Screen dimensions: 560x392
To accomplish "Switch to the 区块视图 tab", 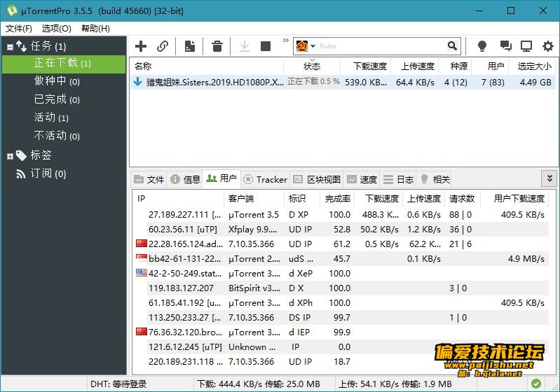I will [x=317, y=179].
